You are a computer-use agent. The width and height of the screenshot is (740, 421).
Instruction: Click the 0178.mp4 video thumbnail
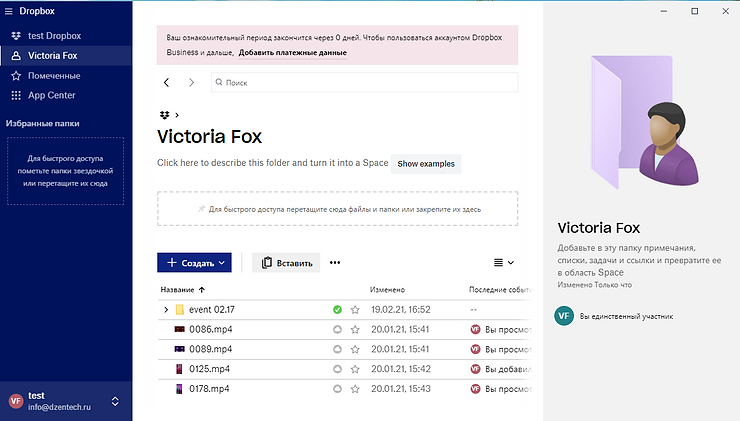[x=179, y=389]
